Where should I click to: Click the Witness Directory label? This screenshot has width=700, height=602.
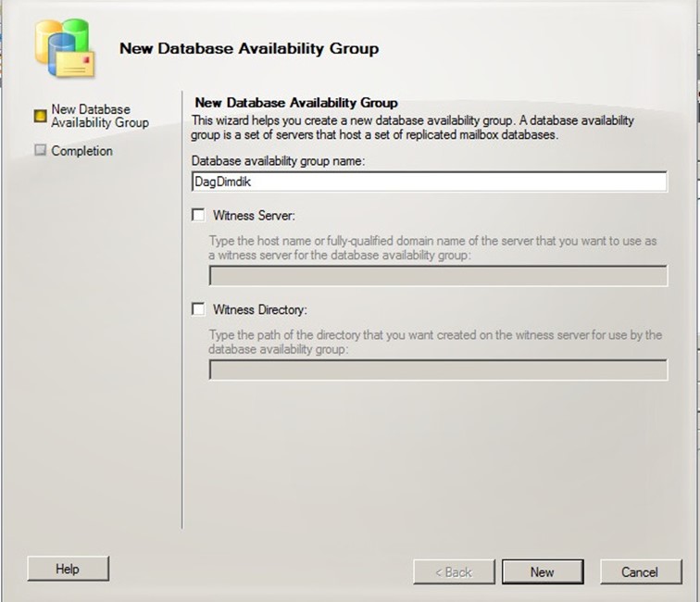260,309
